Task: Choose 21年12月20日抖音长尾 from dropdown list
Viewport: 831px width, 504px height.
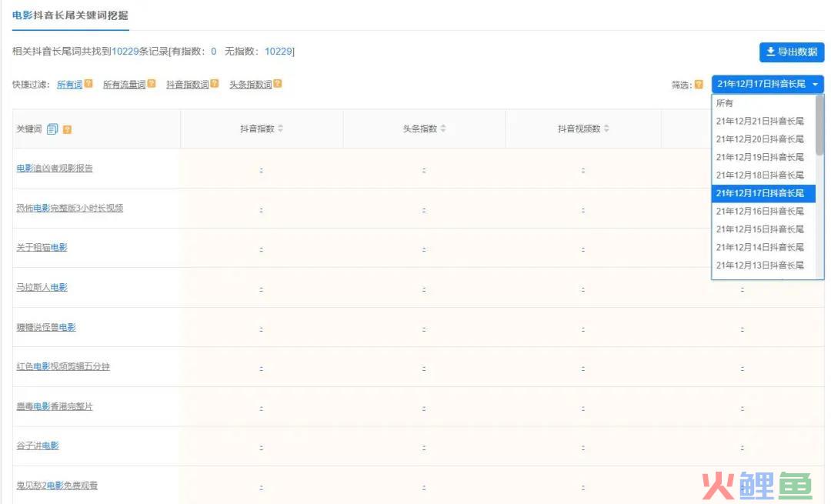Action: [x=764, y=139]
